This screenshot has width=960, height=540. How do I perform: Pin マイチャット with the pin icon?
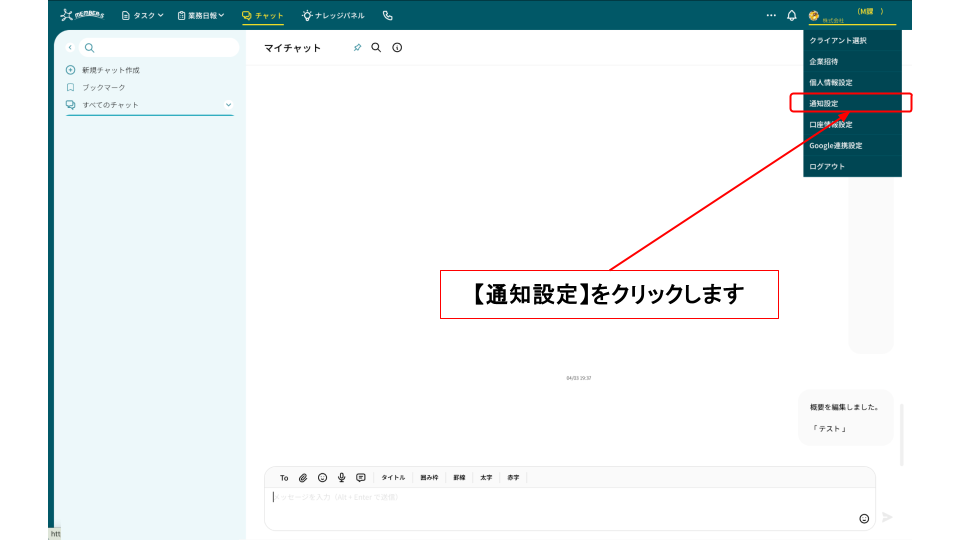click(357, 48)
